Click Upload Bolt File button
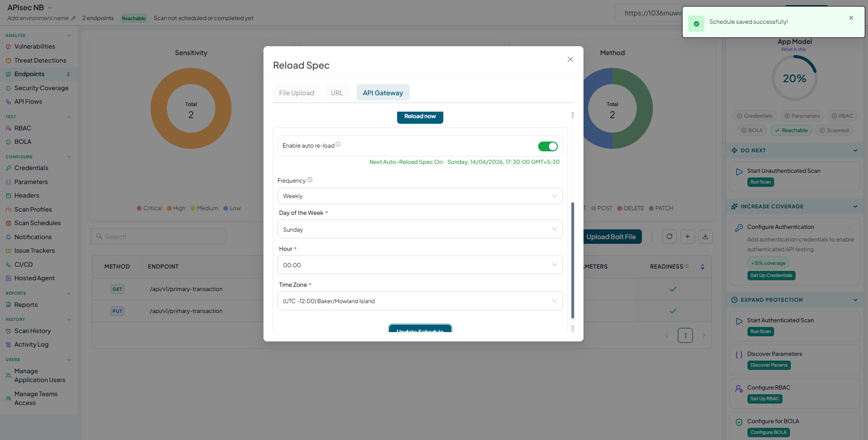The width and height of the screenshot is (868, 440). click(611, 237)
